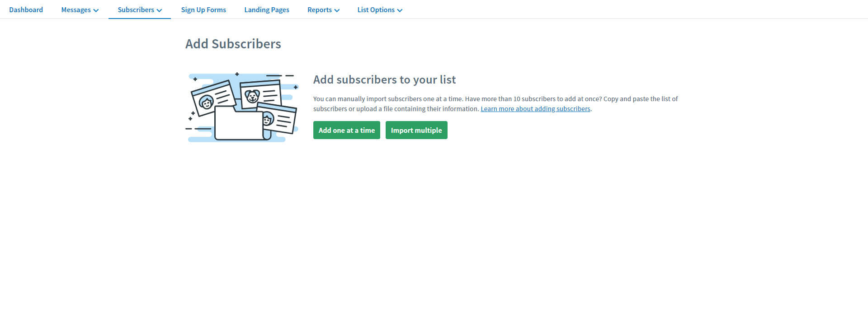
Task: Click the woman avatar card icon
Action: [213, 98]
